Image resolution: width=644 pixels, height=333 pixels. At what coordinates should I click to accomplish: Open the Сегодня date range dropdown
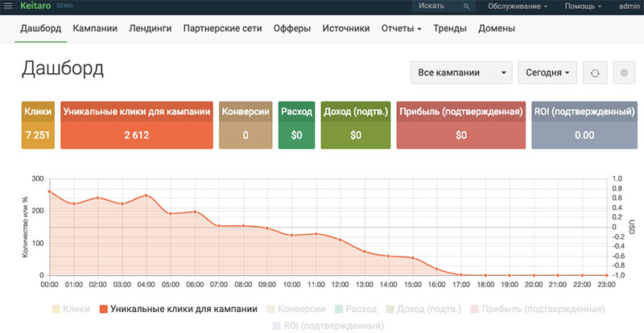point(547,72)
